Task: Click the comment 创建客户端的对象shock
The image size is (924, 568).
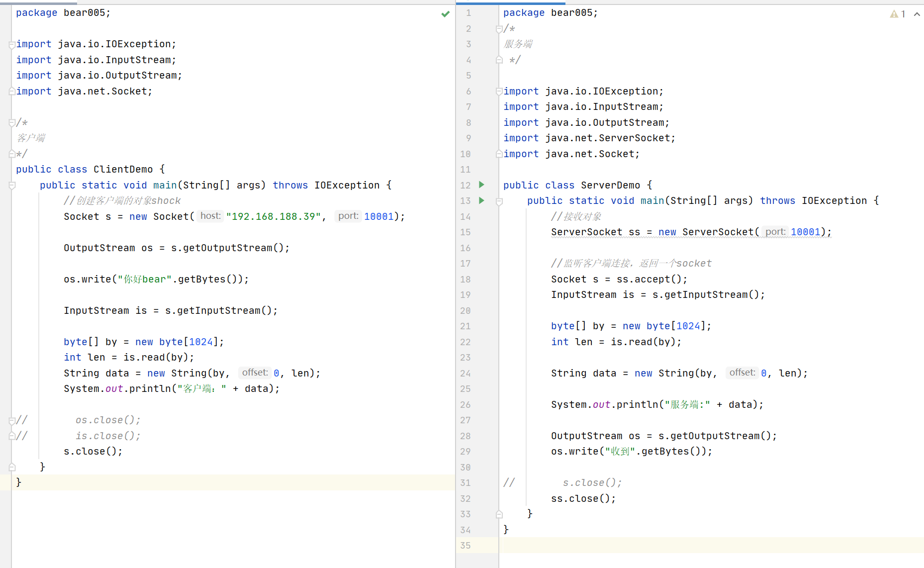Action: [x=122, y=200]
